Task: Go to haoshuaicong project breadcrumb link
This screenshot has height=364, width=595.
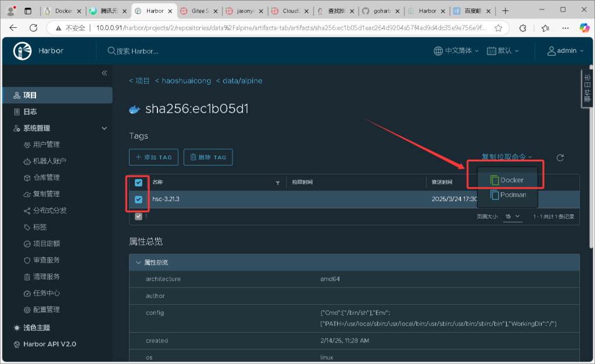Action: coord(182,81)
